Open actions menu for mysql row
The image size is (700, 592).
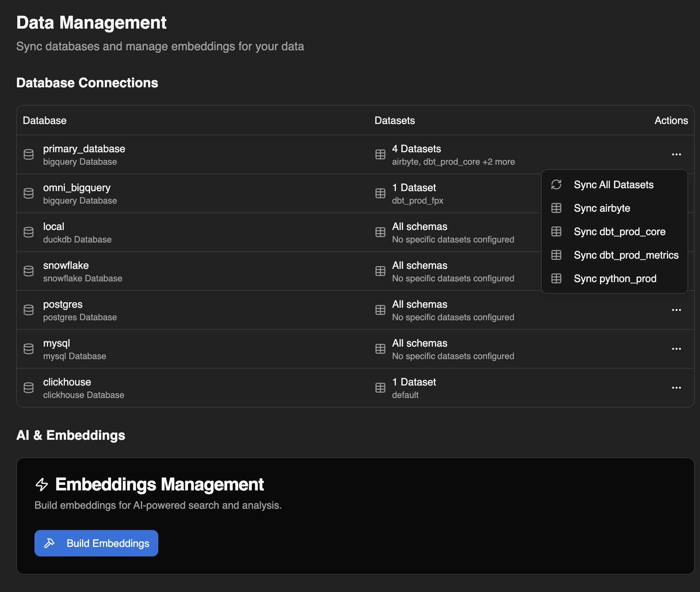(x=676, y=349)
